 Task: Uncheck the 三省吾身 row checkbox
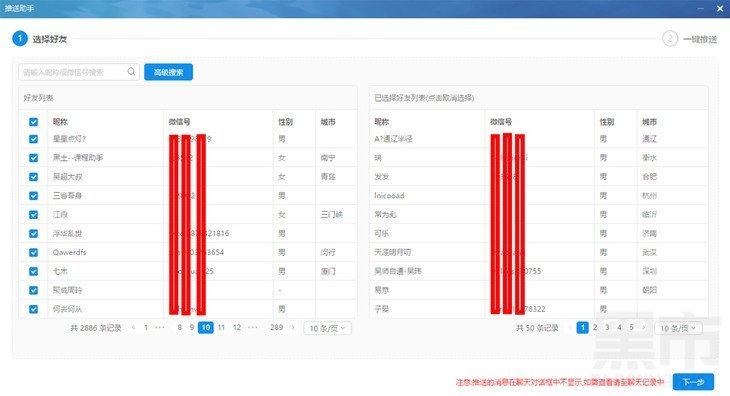click(34, 195)
